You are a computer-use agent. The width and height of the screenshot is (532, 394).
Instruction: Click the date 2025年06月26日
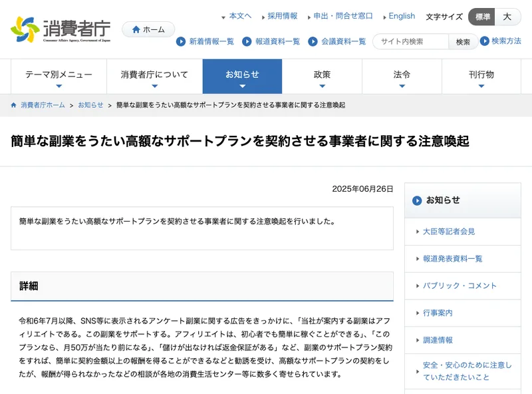click(362, 189)
